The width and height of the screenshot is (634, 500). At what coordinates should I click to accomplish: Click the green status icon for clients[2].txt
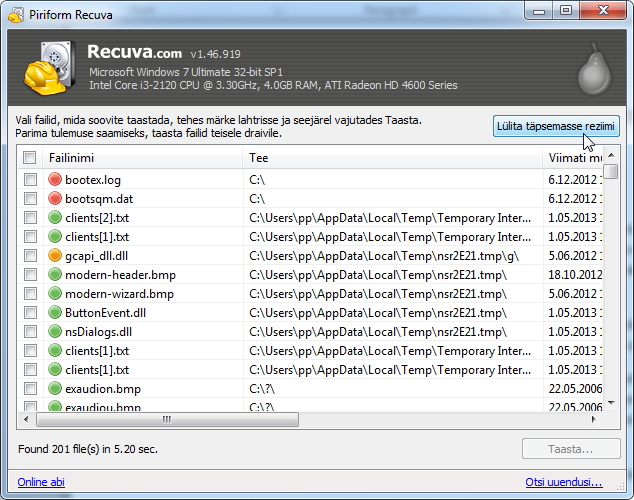click(x=55, y=217)
